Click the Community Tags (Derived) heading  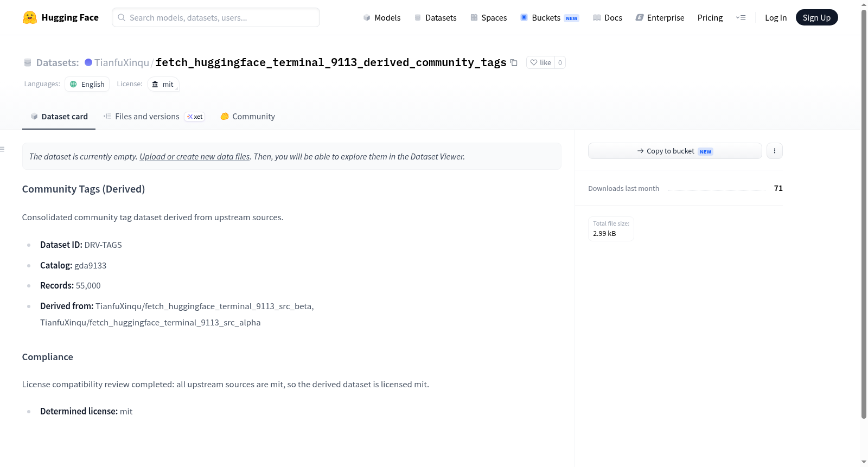[84, 189]
